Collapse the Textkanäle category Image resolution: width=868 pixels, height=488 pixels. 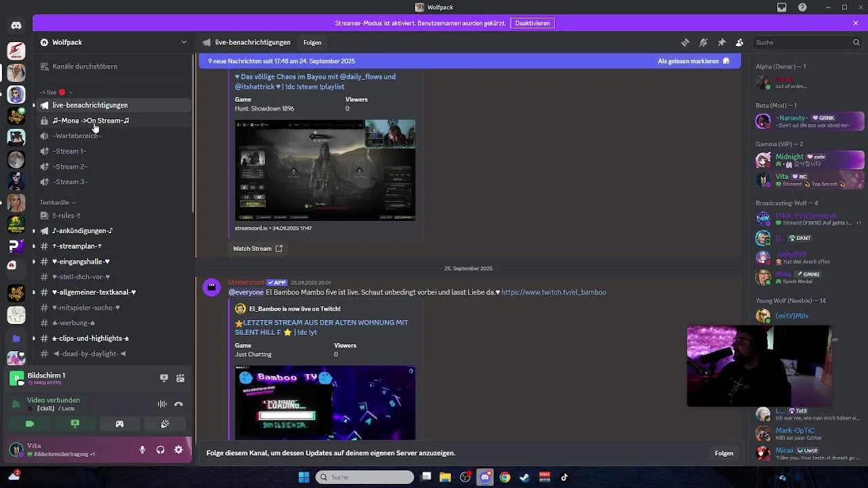pyautogui.click(x=58, y=203)
